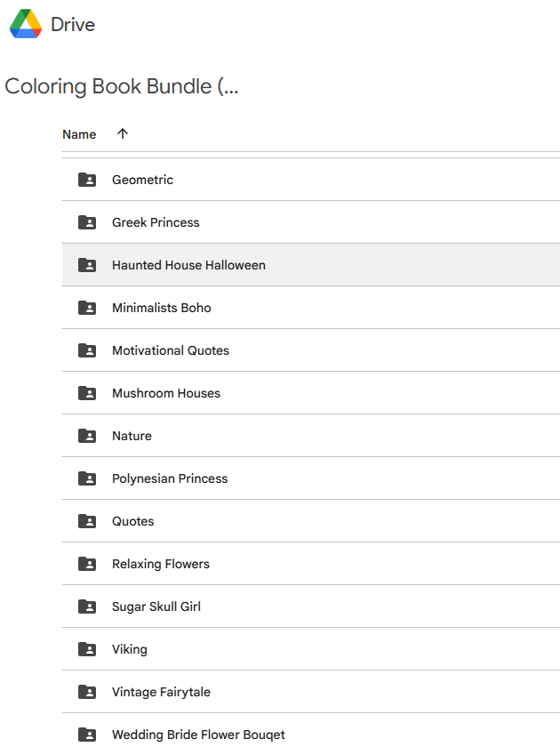Click the folder icon next to Greek Princess
Screen dimensions: 560x755
point(87,222)
